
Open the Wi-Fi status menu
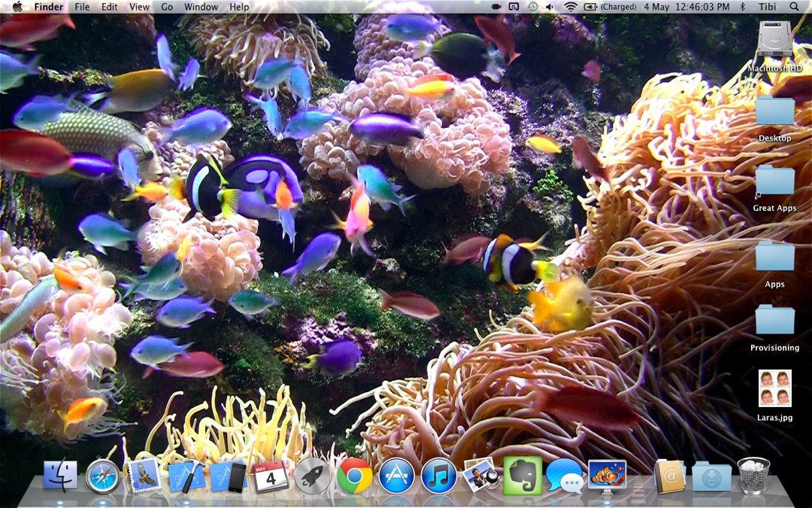571,7
